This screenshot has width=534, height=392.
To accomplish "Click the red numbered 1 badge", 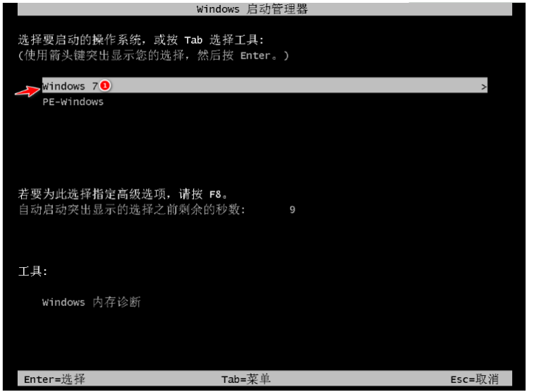I will [x=105, y=85].
